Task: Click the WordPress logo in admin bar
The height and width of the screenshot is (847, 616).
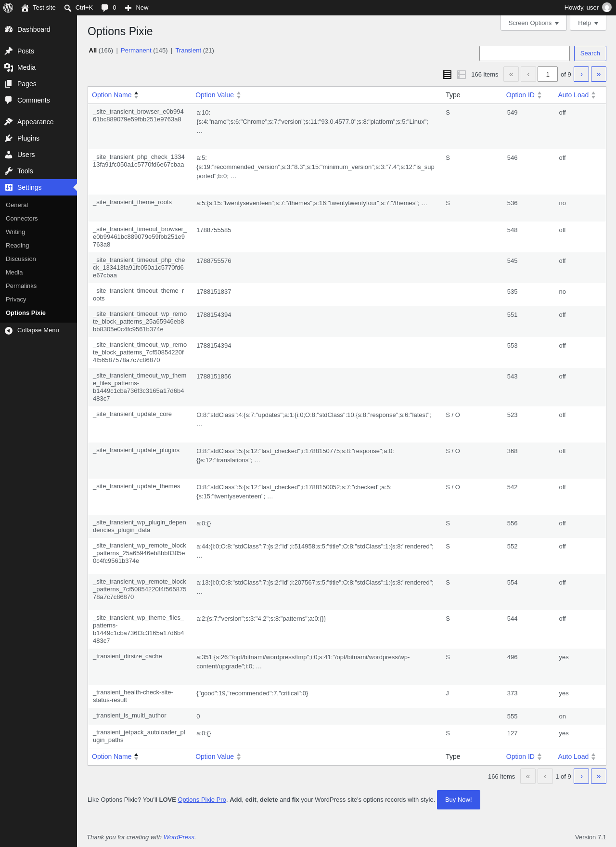Action: 8,8
